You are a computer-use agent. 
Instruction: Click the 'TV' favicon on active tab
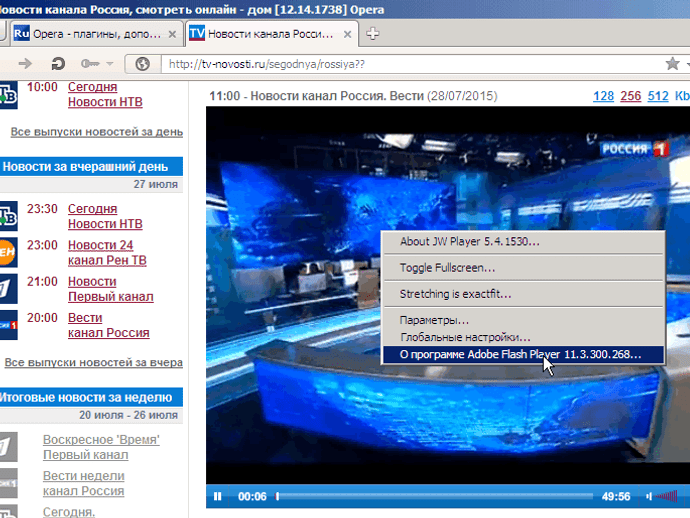point(197,33)
